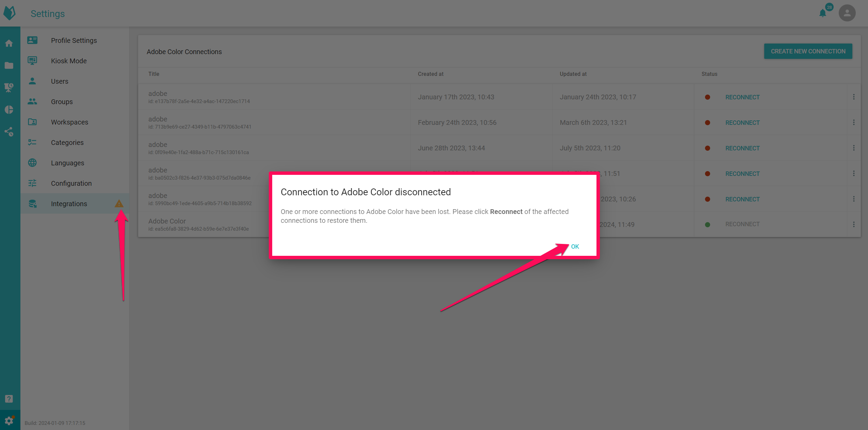Screen dimensions: 868x430
Task: Open more options for connection 0f09e40e
Action: [x=854, y=148]
